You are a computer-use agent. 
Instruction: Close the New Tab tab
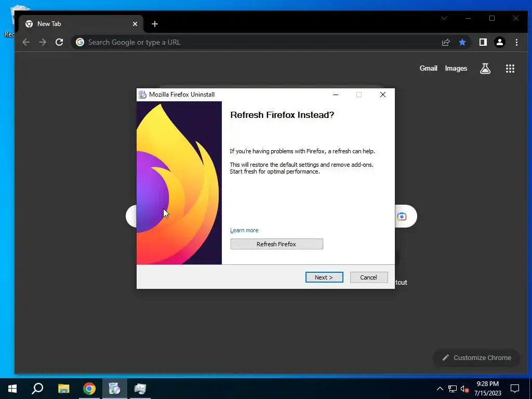click(x=135, y=24)
